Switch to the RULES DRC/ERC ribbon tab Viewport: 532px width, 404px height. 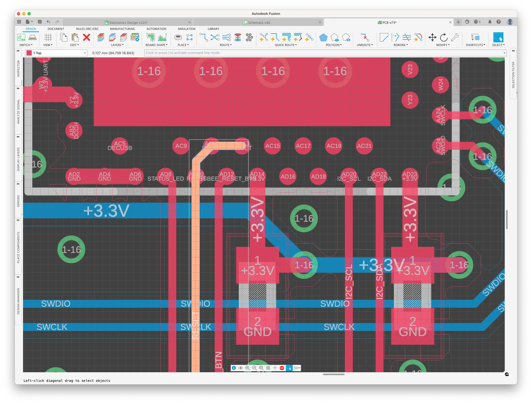point(87,29)
